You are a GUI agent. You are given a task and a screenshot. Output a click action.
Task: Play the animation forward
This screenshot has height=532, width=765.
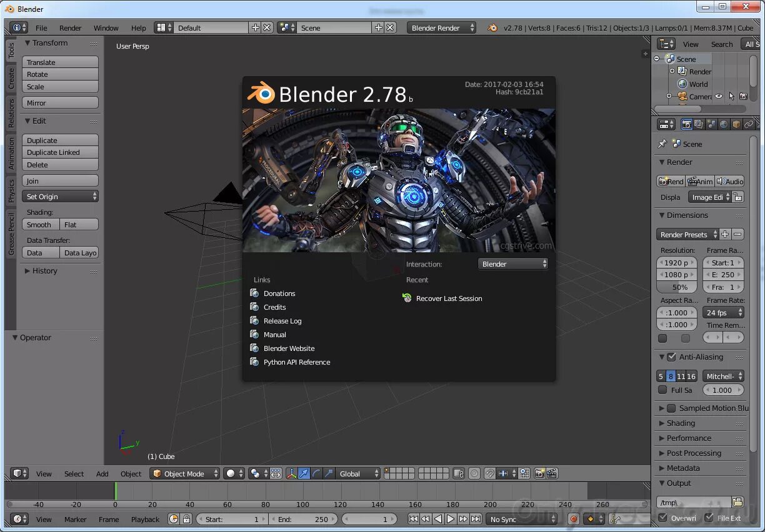pos(451,519)
